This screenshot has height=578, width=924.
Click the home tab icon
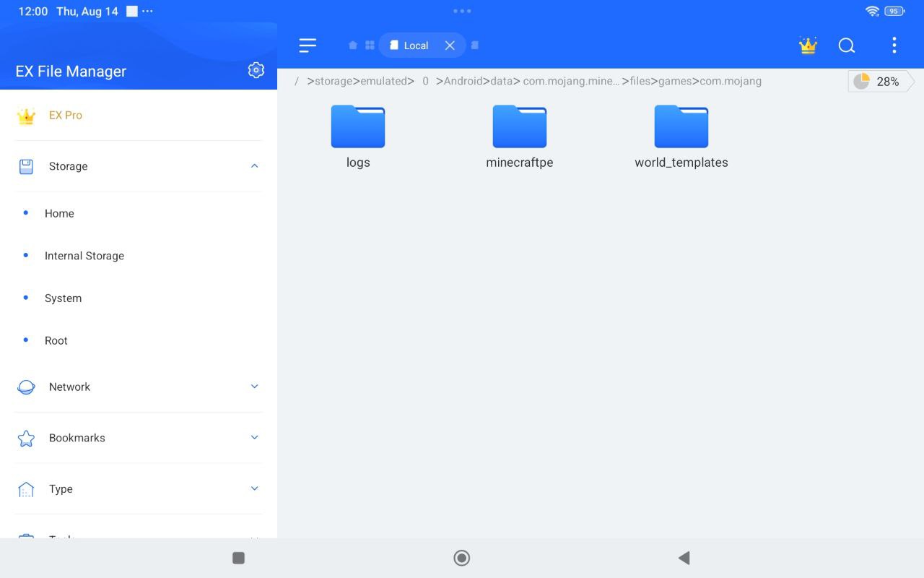tap(353, 46)
